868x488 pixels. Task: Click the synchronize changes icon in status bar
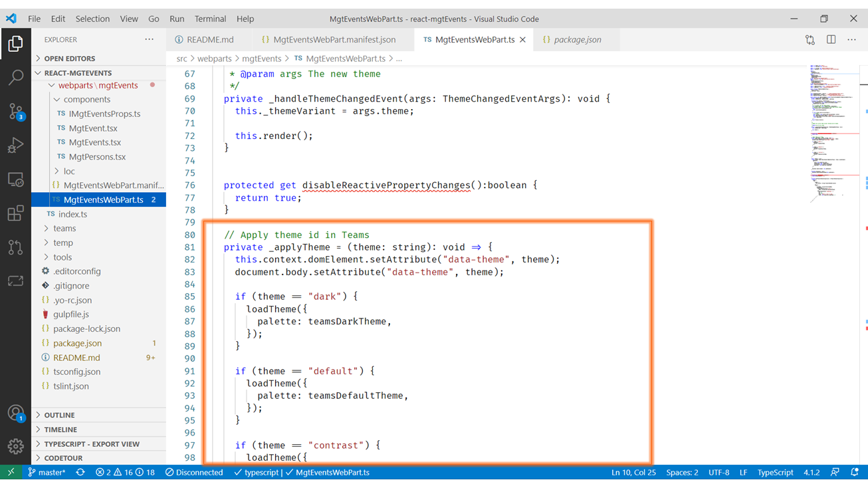pyautogui.click(x=80, y=473)
